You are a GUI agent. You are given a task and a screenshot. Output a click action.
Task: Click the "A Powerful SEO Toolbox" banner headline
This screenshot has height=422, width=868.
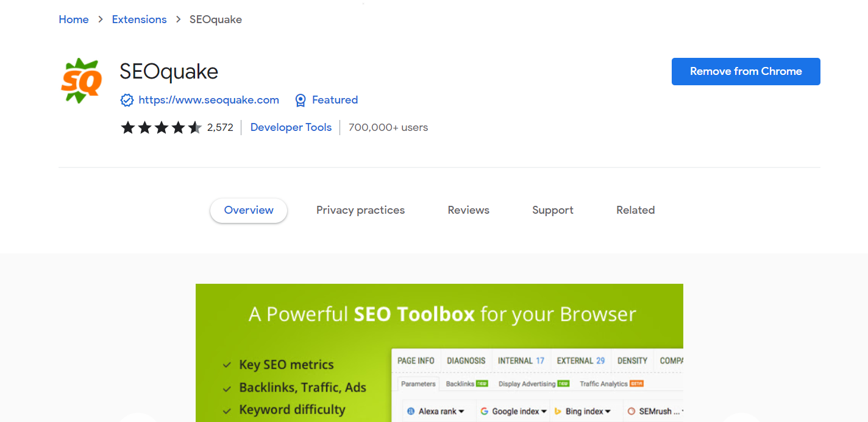pos(443,314)
